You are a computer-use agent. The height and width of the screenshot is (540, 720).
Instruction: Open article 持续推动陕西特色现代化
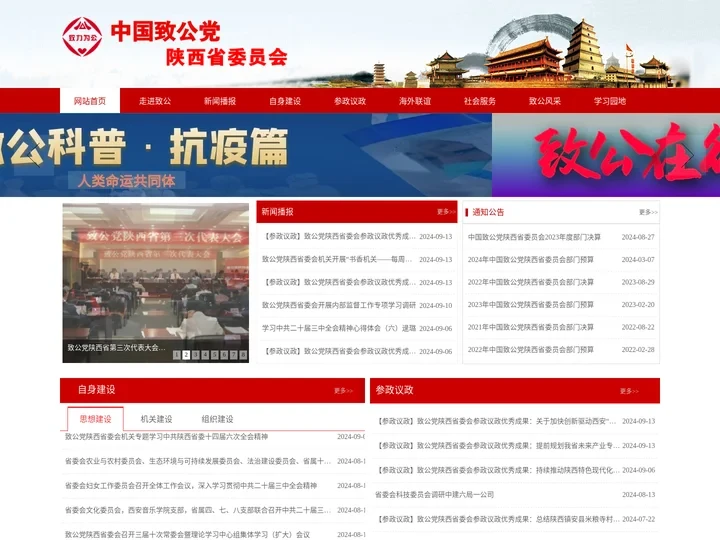click(x=498, y=470)
